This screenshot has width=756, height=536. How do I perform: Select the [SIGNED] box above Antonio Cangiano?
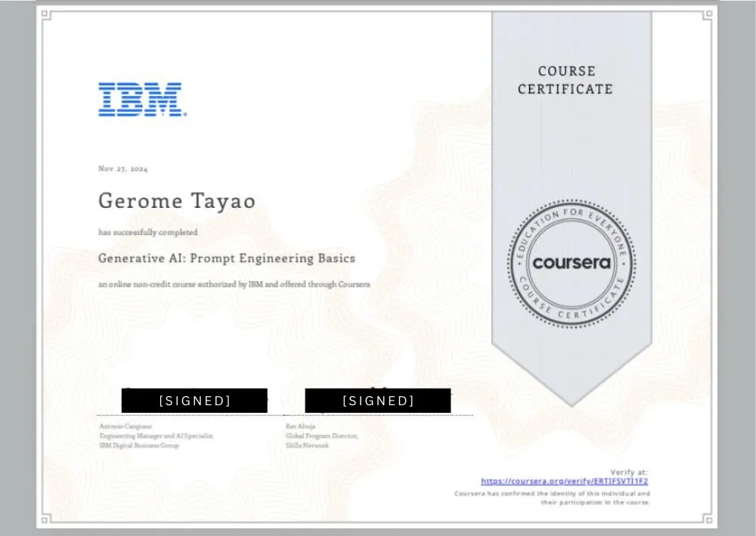[194, 401]
